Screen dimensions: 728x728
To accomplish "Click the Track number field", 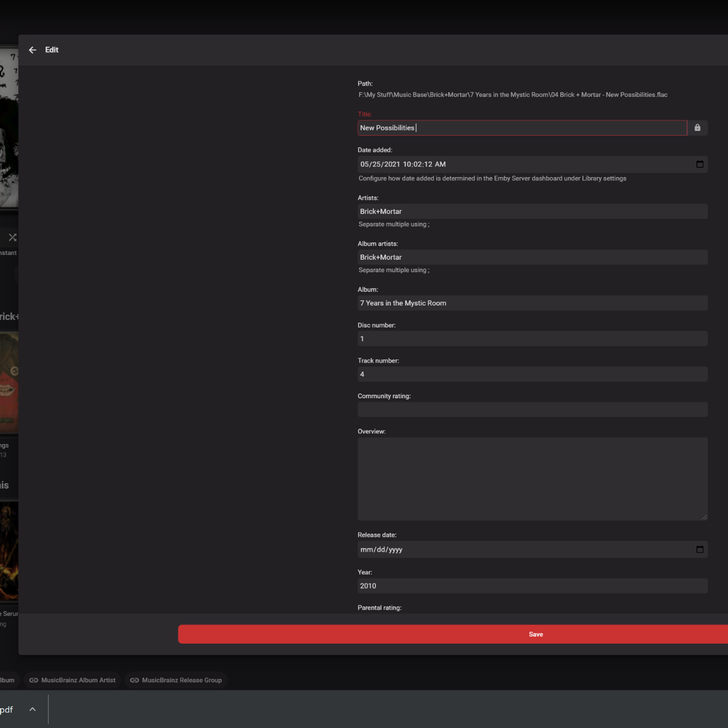I will click(532, 374).
